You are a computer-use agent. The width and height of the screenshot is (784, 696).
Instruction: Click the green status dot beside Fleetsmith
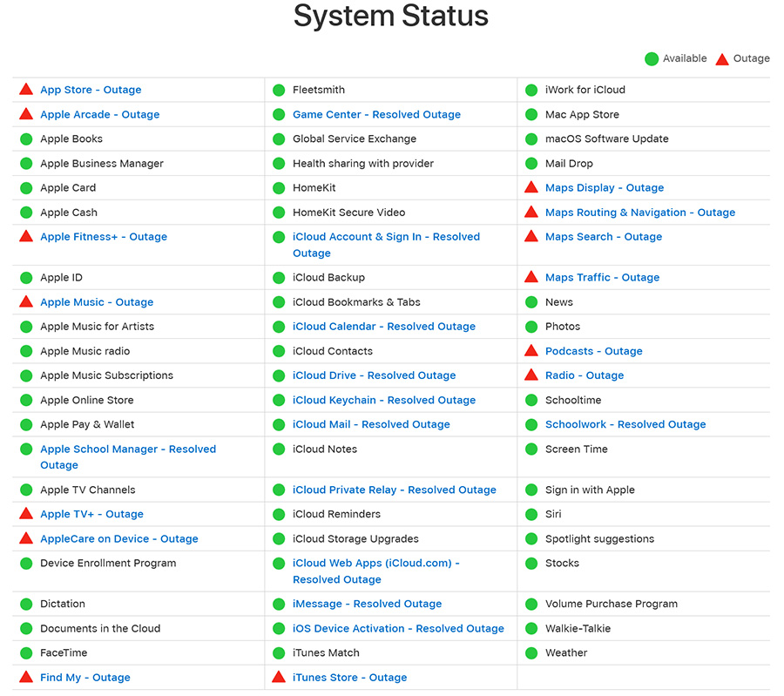pyautogui.click(x=279, y=90)
